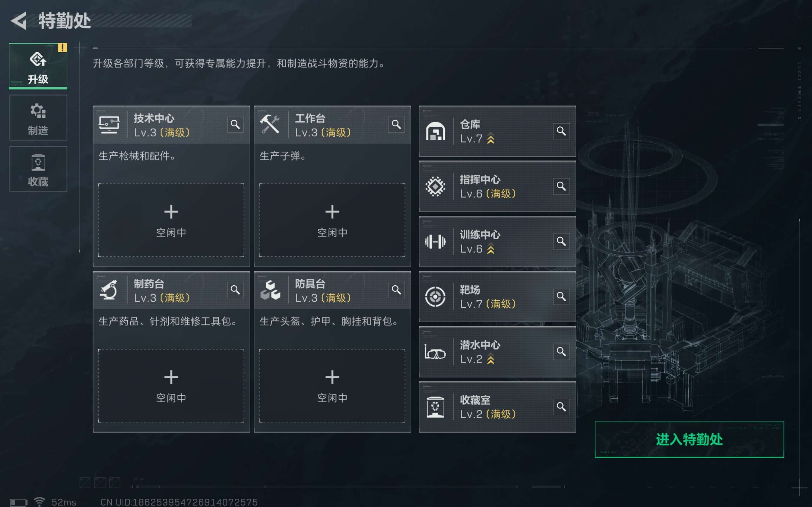
Task: Click the 制药台 idle production slot
Action: click(x=171, y=385)
